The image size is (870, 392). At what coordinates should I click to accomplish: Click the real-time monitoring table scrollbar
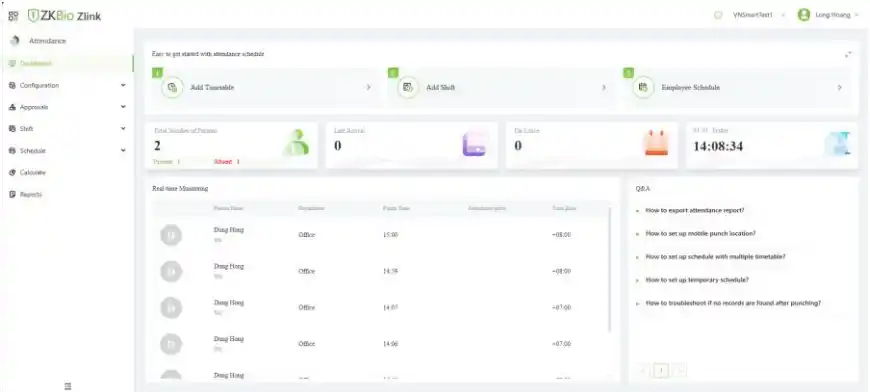pos(610,269)
